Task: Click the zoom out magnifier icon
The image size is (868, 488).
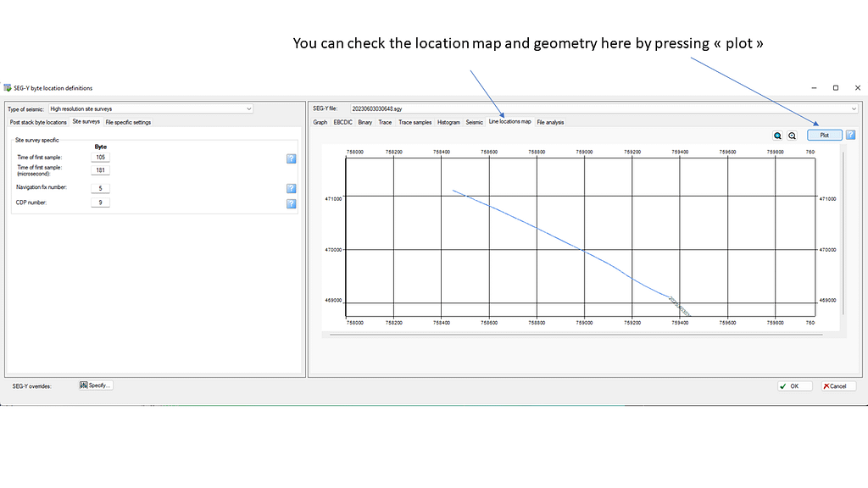Action: (x=792, y=136)
